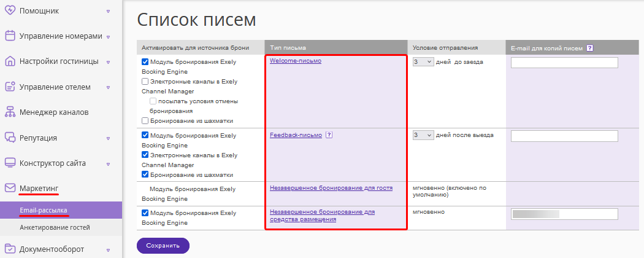The width and height of the screenshot is (644, 258).
Task: Uncheck Электронные каналы for Feedback-письмо row
Action: [145, 155]
